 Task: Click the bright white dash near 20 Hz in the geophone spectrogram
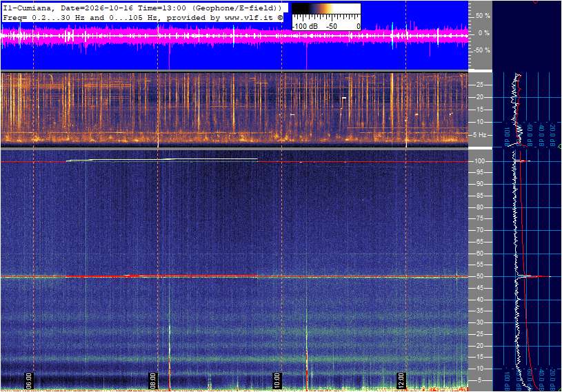344,97
